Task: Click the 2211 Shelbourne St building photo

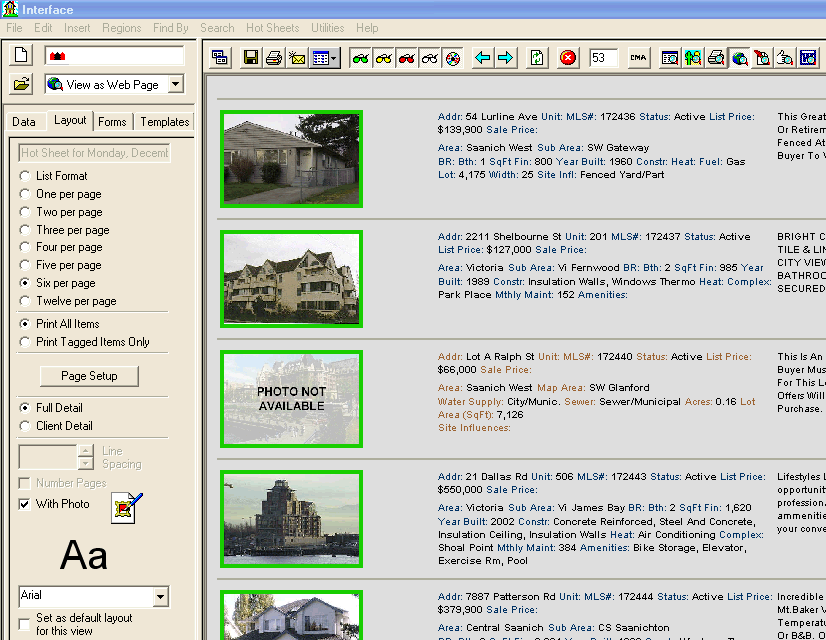Action: click(291, 279)
